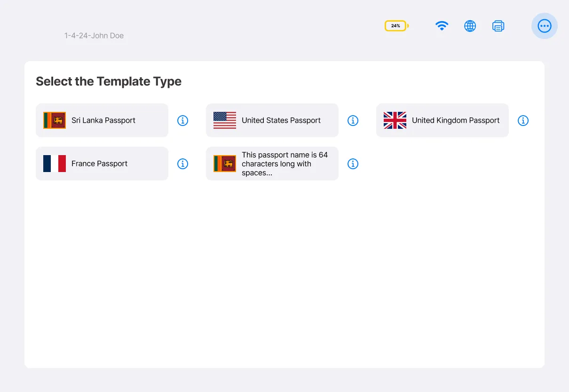Show info for United States Passport

pyautogui.click(x=353, y=120)
